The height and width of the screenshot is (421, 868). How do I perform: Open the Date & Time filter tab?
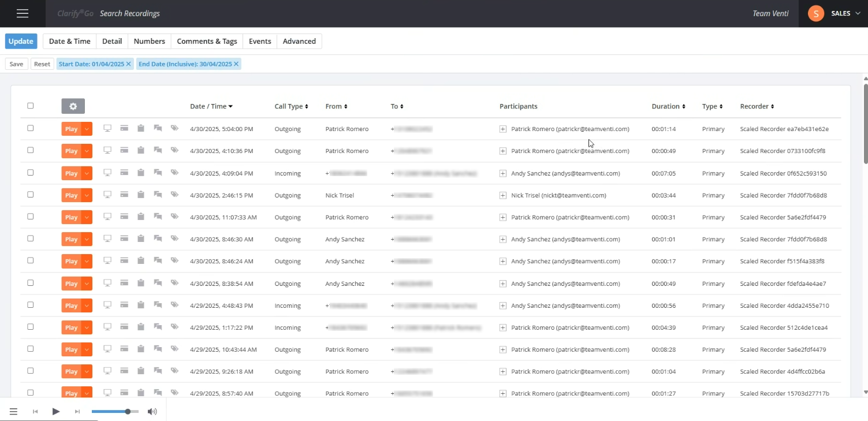click(x=69, y=41)
